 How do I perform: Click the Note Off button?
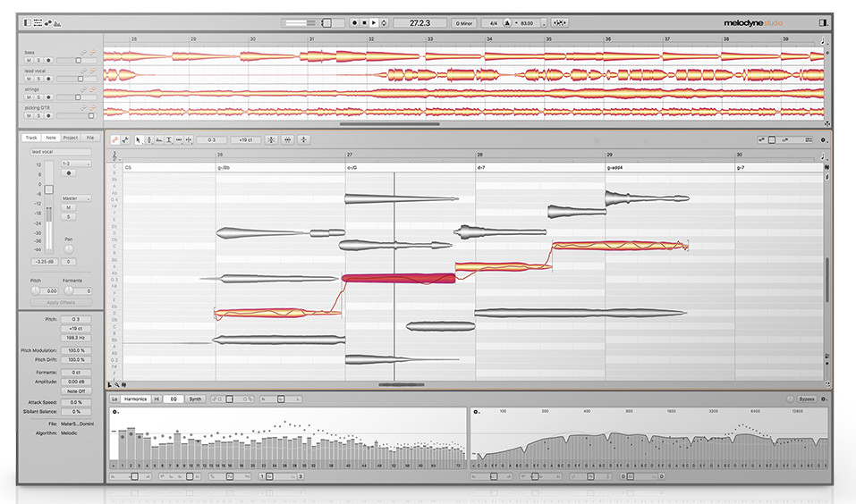(x=76, y=391)
